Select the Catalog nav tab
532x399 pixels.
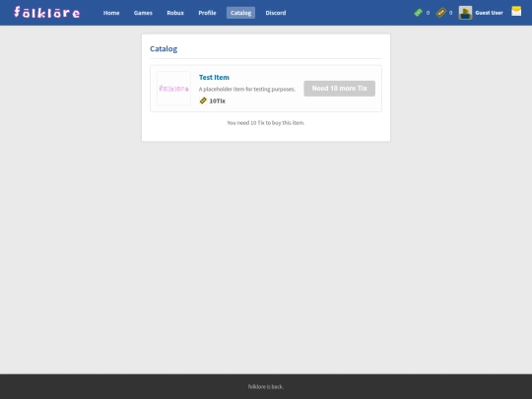click(x=241, y=13)
